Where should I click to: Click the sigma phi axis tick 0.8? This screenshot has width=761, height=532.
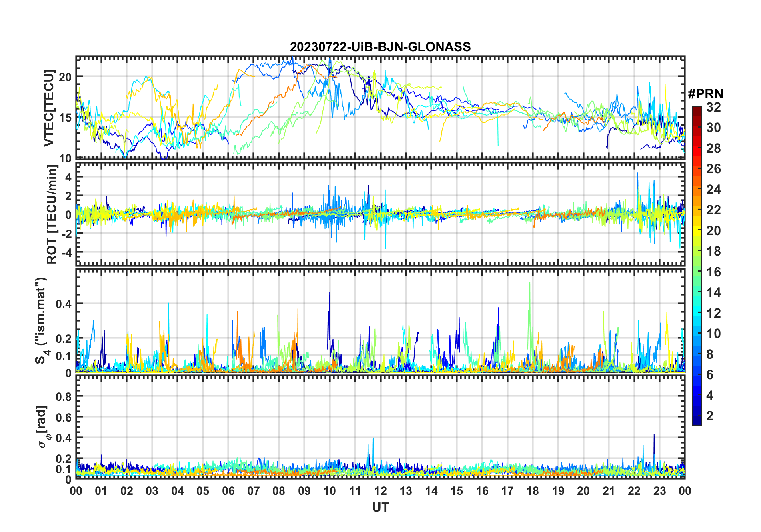tap(64, 396)
